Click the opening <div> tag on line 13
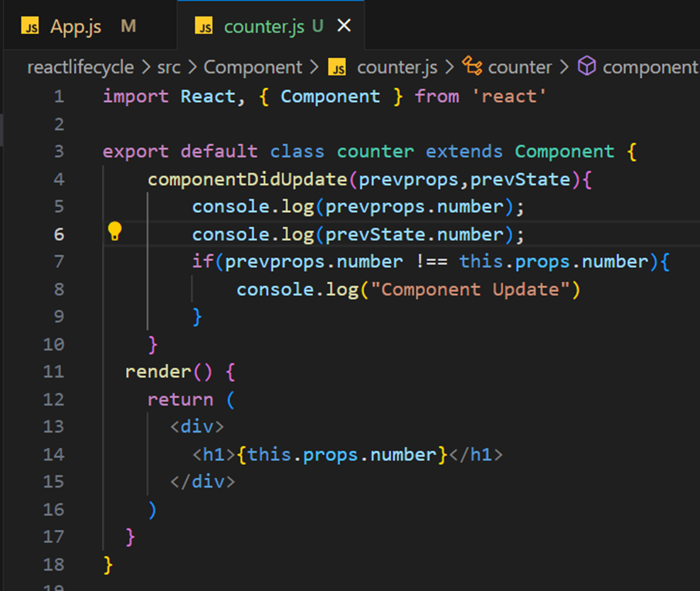The height and width of the screenshot is (591, 700). pyautogui.click(x=197, y=426)
